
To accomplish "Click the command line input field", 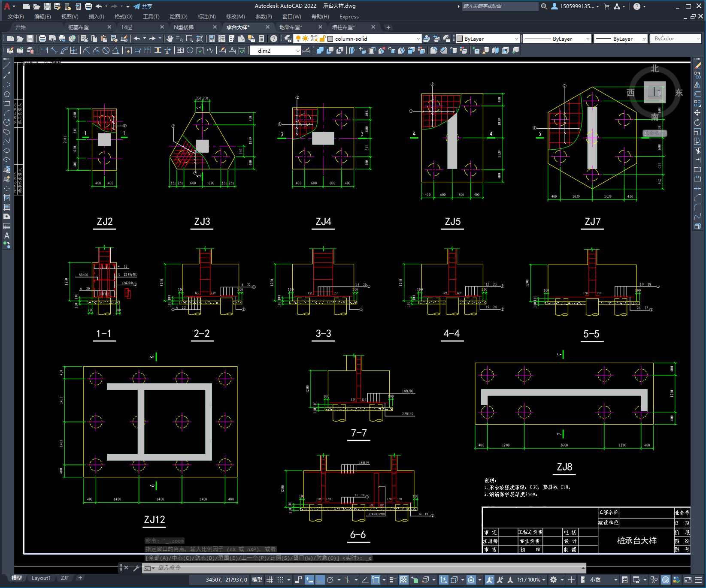I will (x=365, y=568).
